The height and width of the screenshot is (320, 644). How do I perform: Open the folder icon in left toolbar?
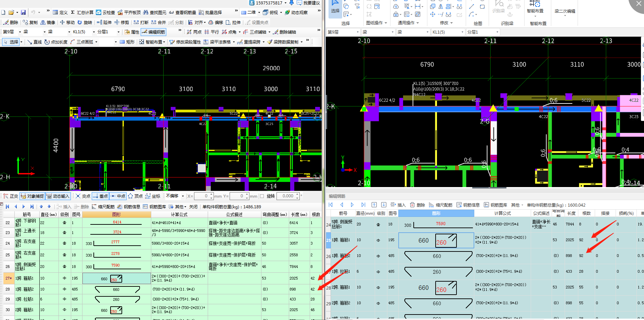(11, 12)
